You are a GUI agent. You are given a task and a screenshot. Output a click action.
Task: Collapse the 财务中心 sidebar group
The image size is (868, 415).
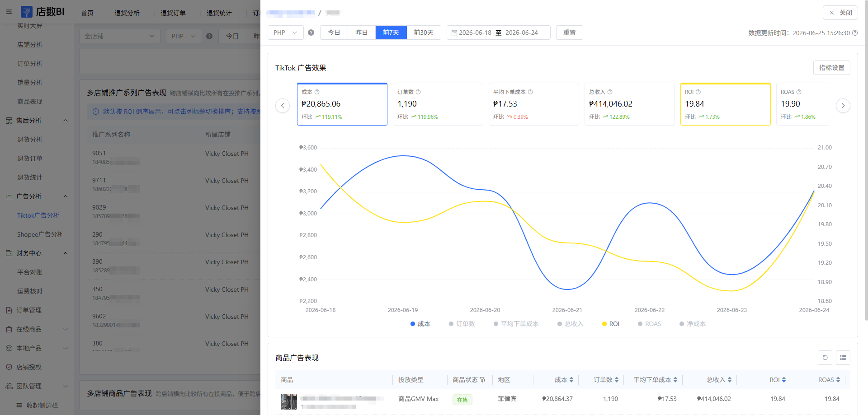pos(66,253)
